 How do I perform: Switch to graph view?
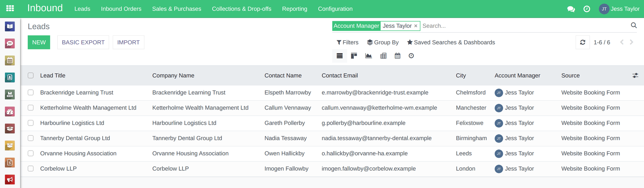(369, 56)
